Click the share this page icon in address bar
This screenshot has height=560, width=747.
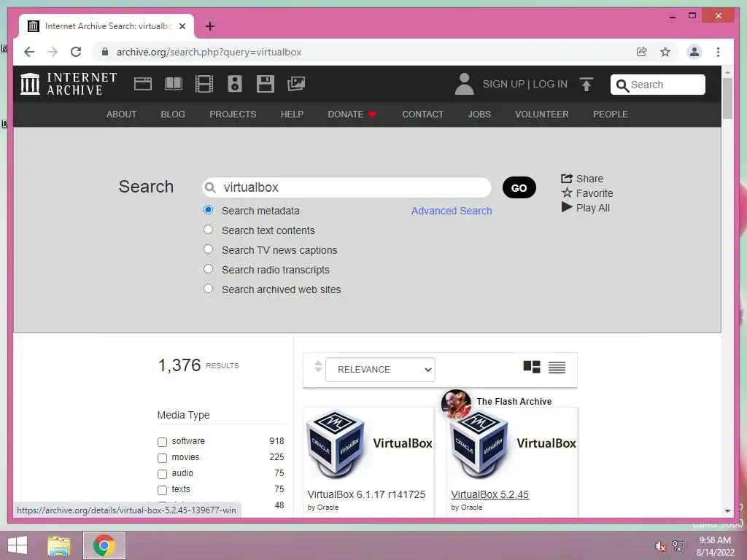click(x=642, y=52)
